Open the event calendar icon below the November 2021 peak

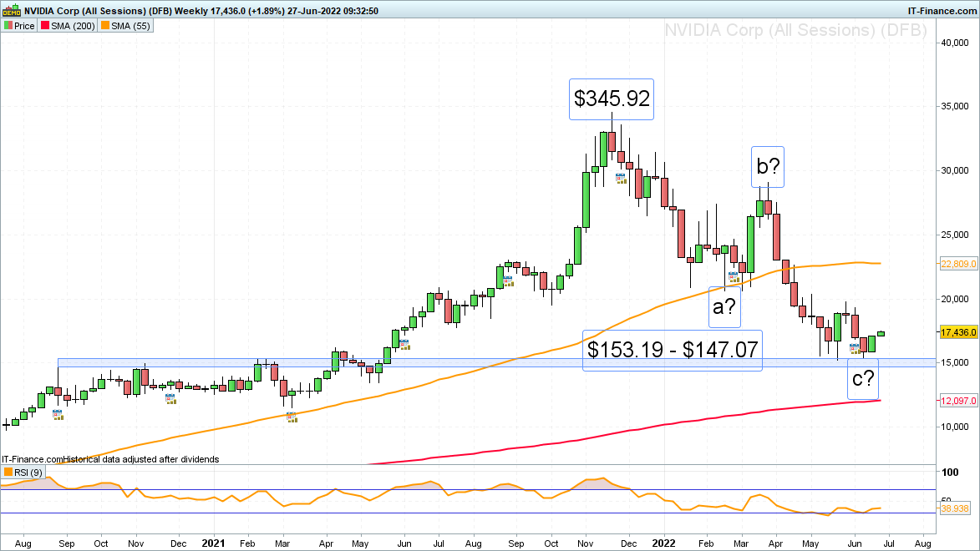(621, 178)
